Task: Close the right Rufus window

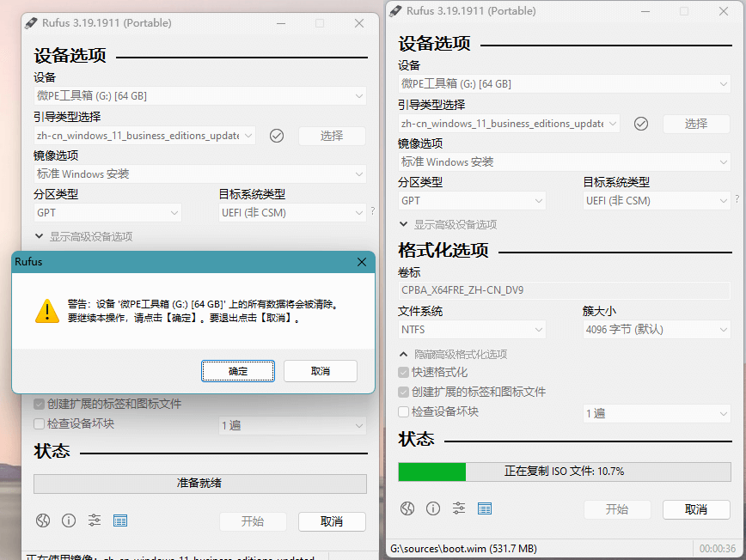Action: (724, 11)
